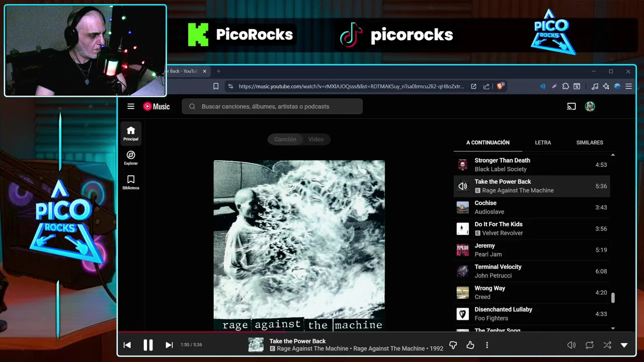The height and width of the screenshot is (362, 644).
Task: Click the YouTube Music logo
Action: click(x=156, y=106)
